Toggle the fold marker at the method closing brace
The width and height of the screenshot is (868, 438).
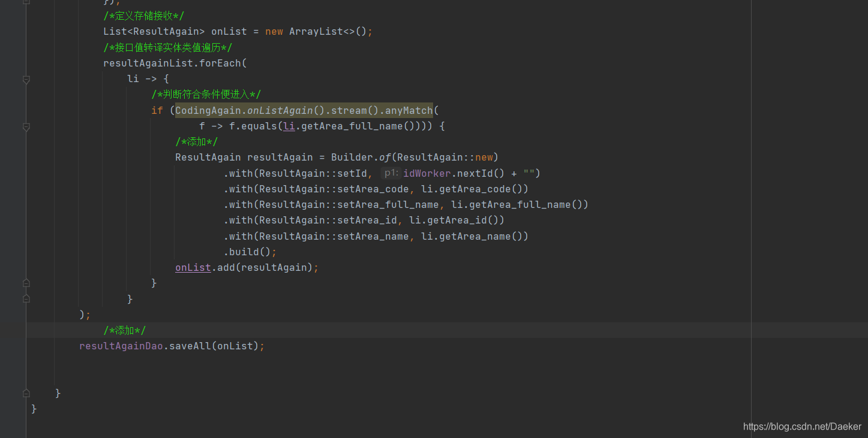(x=26, y=393)
